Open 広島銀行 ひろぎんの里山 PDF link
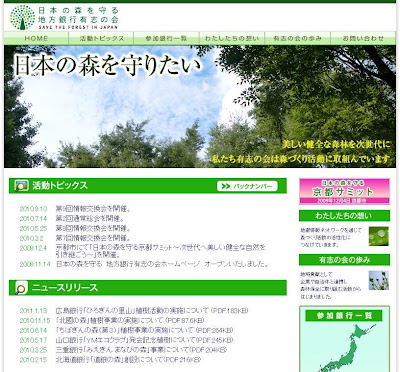The image size is (400, 372). pos(152,311)
